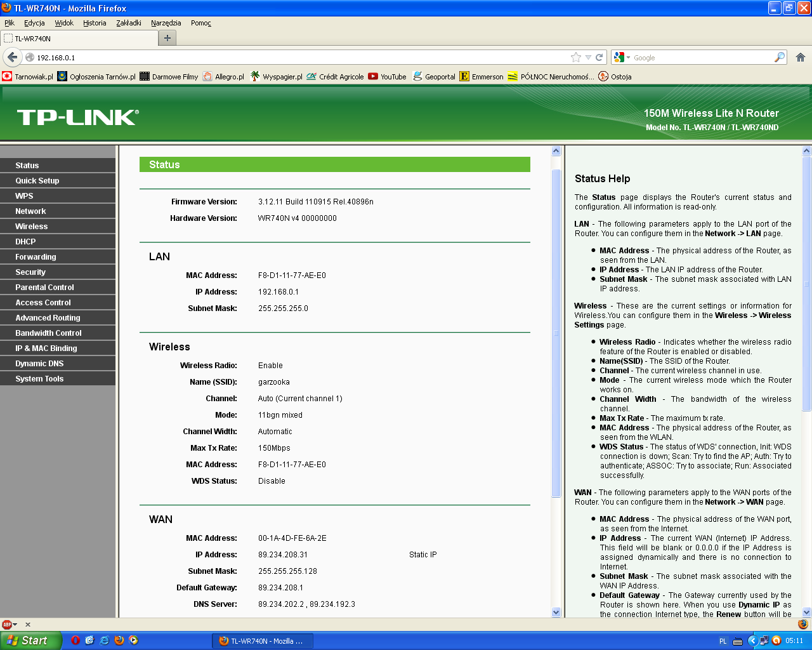Expand hidden system tray icons
The width and height of the screenshot is (812, 650).
[752, 641]
